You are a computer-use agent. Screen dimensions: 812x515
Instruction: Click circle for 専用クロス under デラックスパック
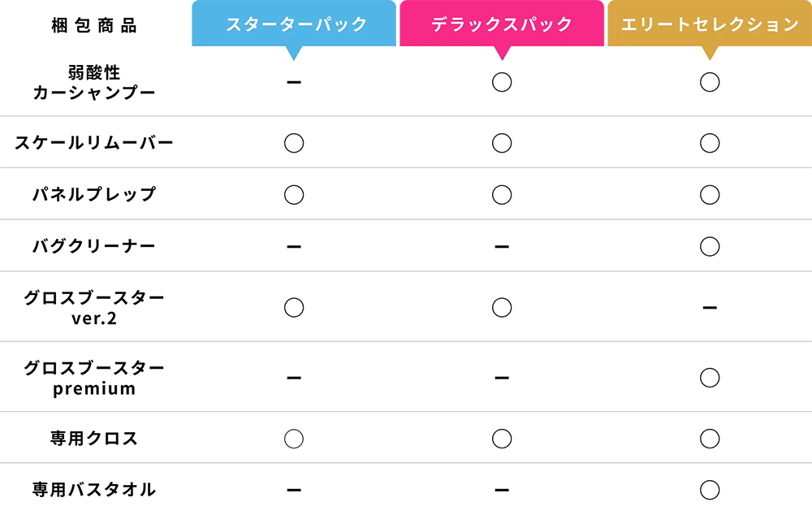click(x=502, y=439)
